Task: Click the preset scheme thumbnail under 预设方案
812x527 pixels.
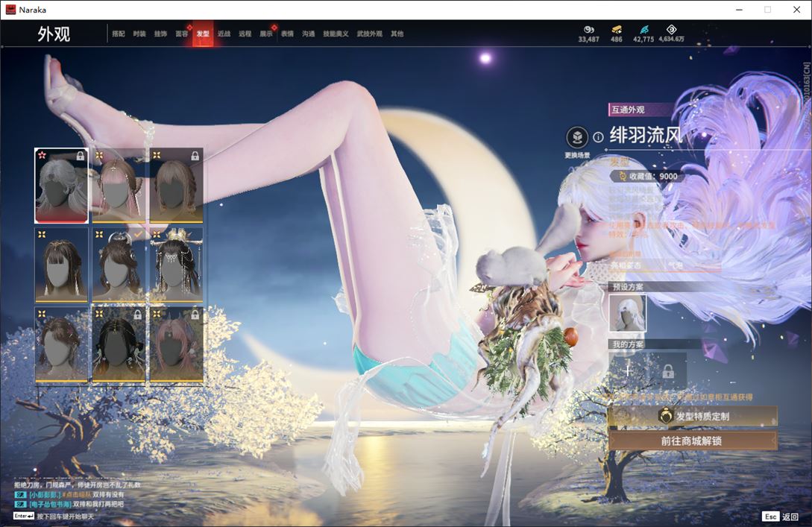Action: click(x=628, y=313)
